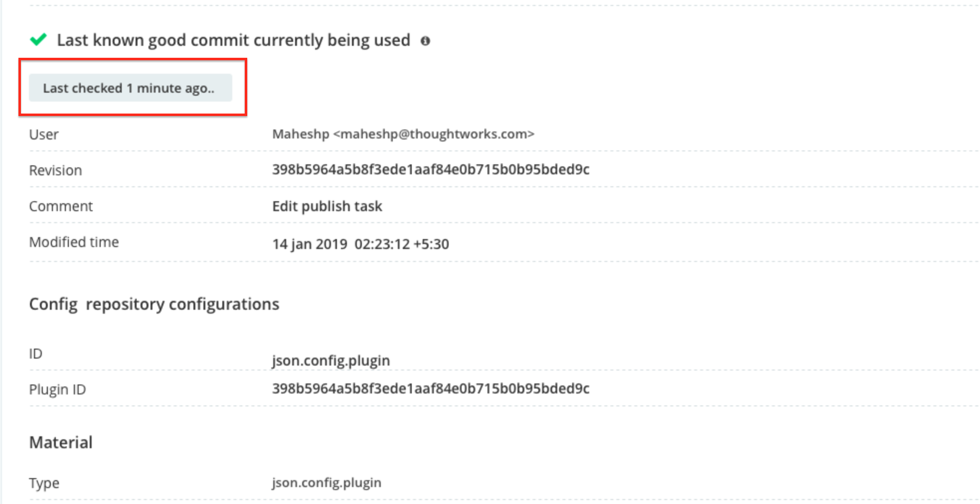Select the Revision row label
Viewport: 980px width, 504px height.
(56, 169)
